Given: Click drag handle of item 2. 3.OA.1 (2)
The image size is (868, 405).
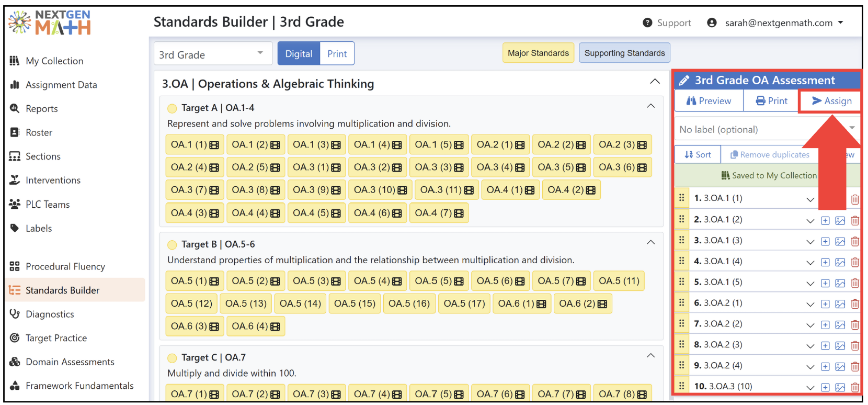Looking at the screenshot, I should pos(682,219).
